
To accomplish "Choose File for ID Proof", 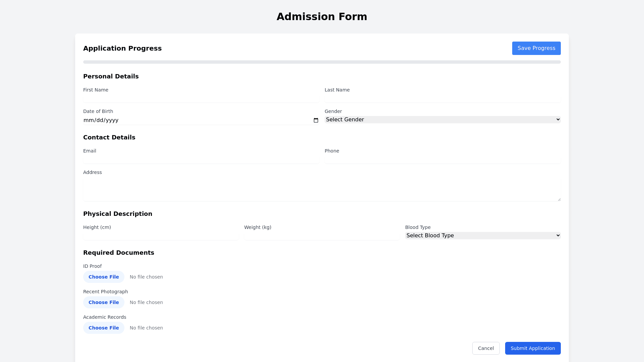I will [104, 277].
